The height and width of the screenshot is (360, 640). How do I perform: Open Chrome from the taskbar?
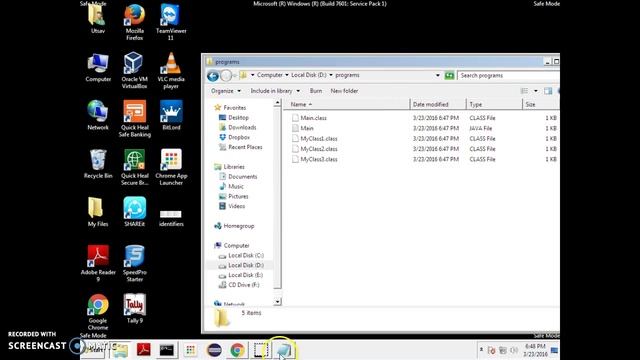pyautogui.click(x=237, y=350)
